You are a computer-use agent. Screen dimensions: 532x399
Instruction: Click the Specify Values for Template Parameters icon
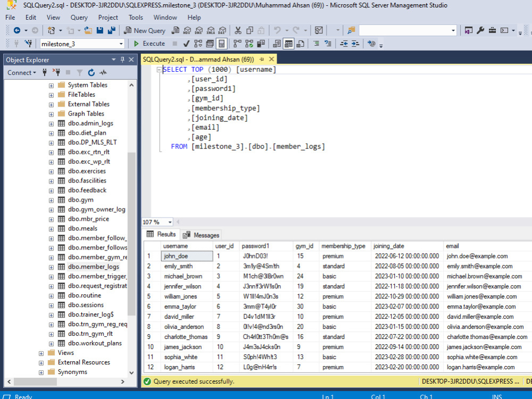coord(371,43)
